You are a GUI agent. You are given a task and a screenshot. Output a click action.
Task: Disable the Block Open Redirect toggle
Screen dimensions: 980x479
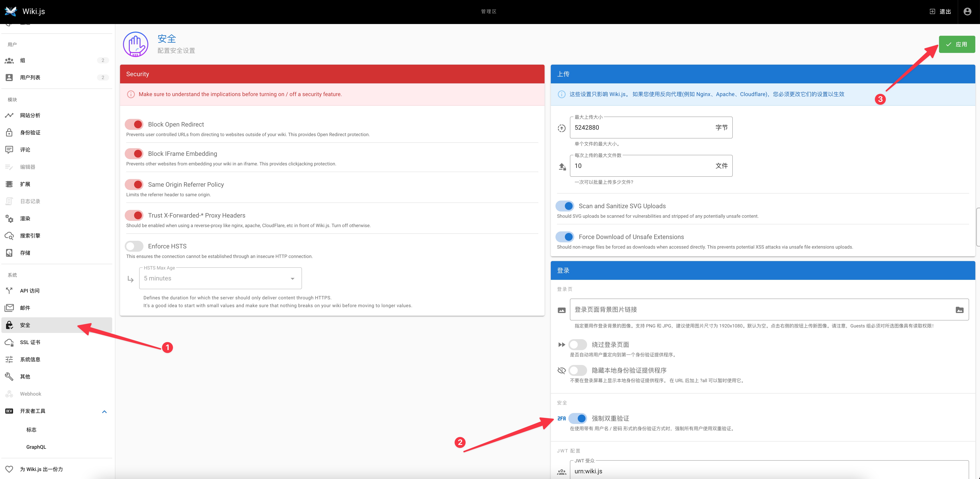pos(134,125)
